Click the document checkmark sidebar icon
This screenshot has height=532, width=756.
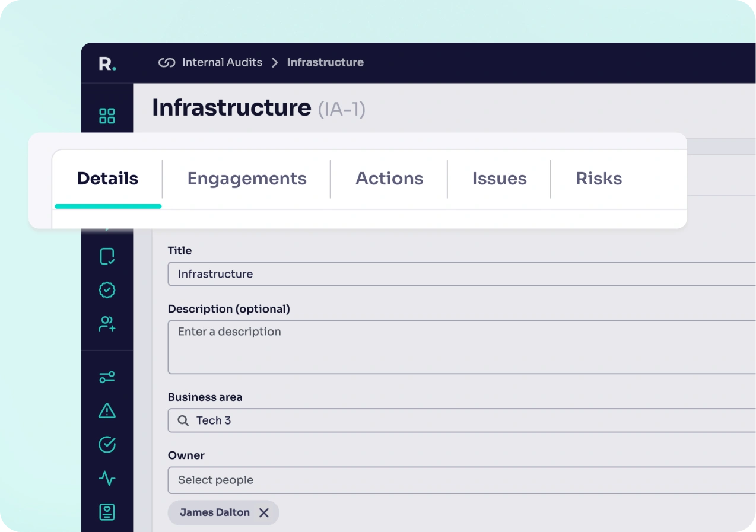(x=107, y=256)
